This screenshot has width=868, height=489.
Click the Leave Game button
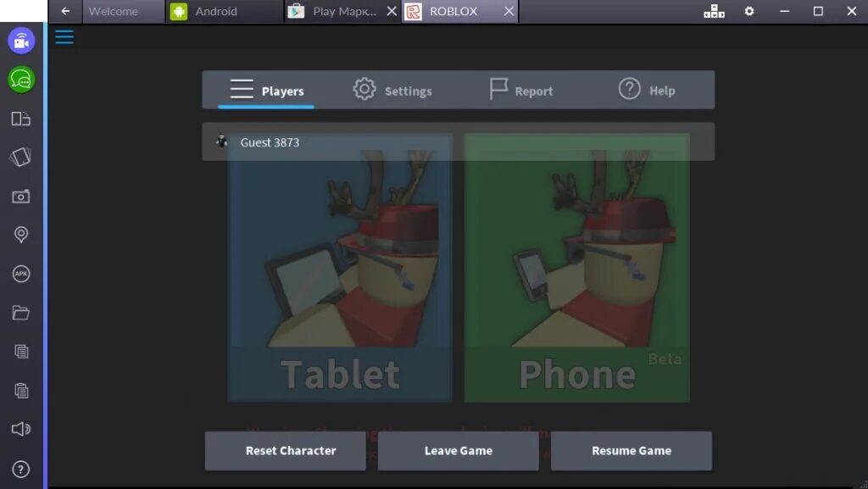click(459, 451)
